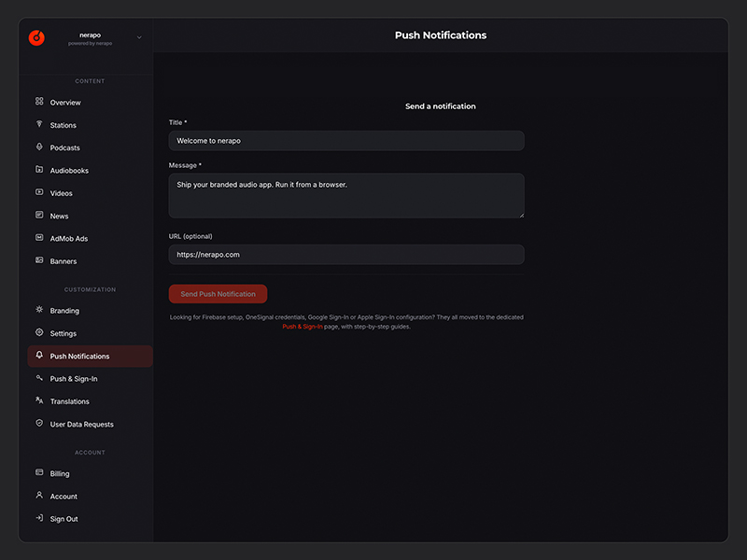Screen dimensions: 747x560
Task: Open the Videos section
Action: click(90, 193)
